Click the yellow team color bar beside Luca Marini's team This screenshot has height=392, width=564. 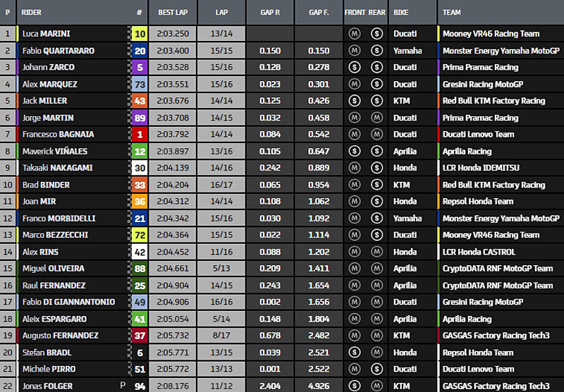click(x=439, y=34)
